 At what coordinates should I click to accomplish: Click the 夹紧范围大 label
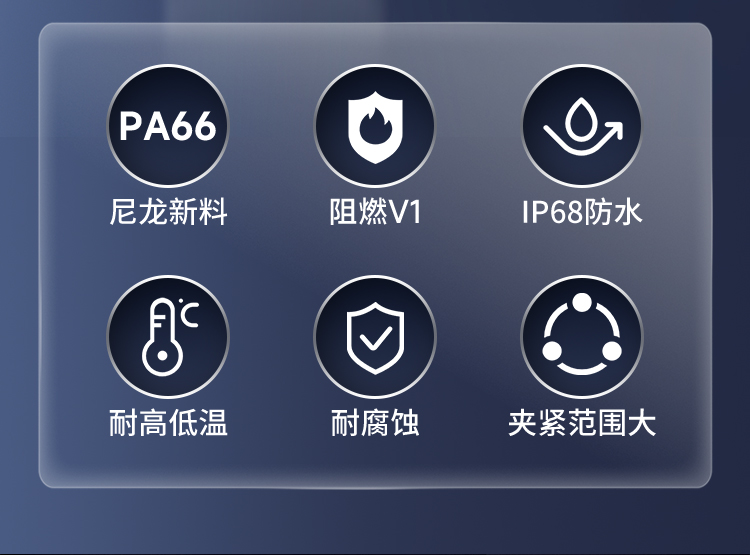(x=582, y=422)
